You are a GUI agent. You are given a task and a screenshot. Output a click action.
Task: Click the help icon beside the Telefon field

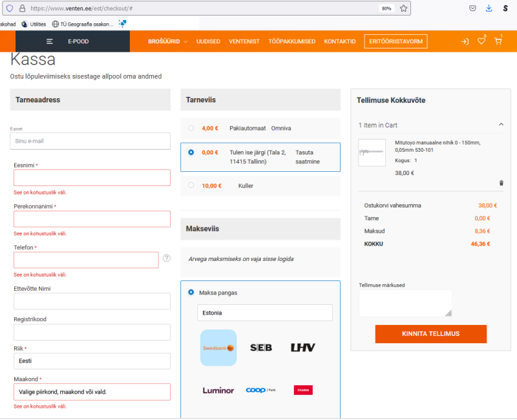(x=166, y=258)
